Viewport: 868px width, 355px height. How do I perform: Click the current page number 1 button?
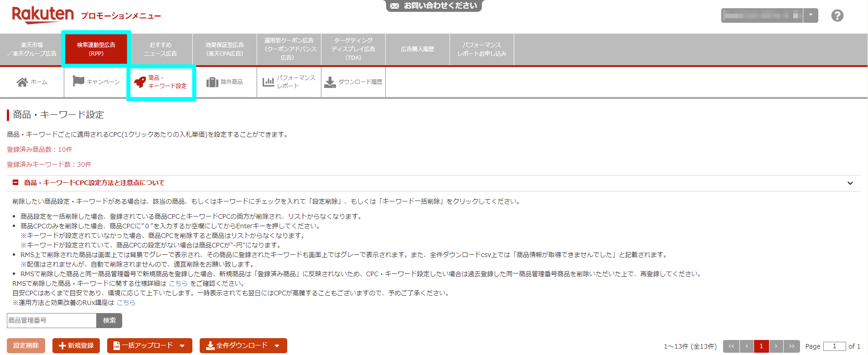(761, 346)
